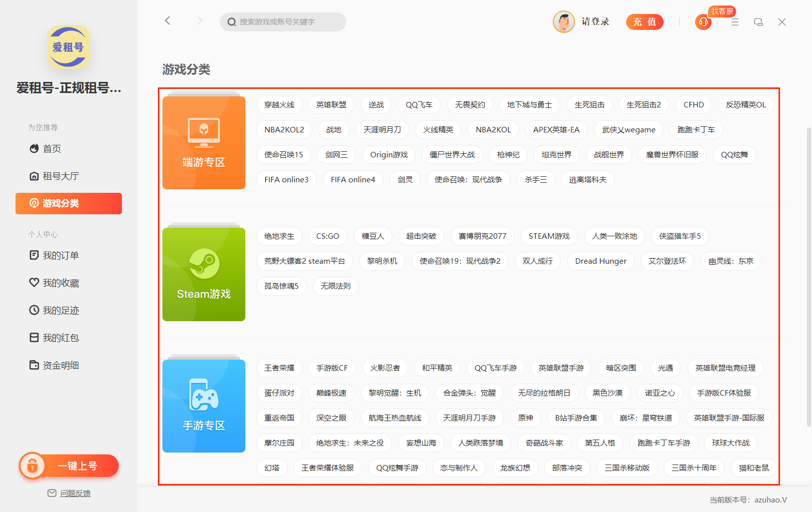Select the 光遇 game tag
This screenshot has width=812, height=512.
666,368
